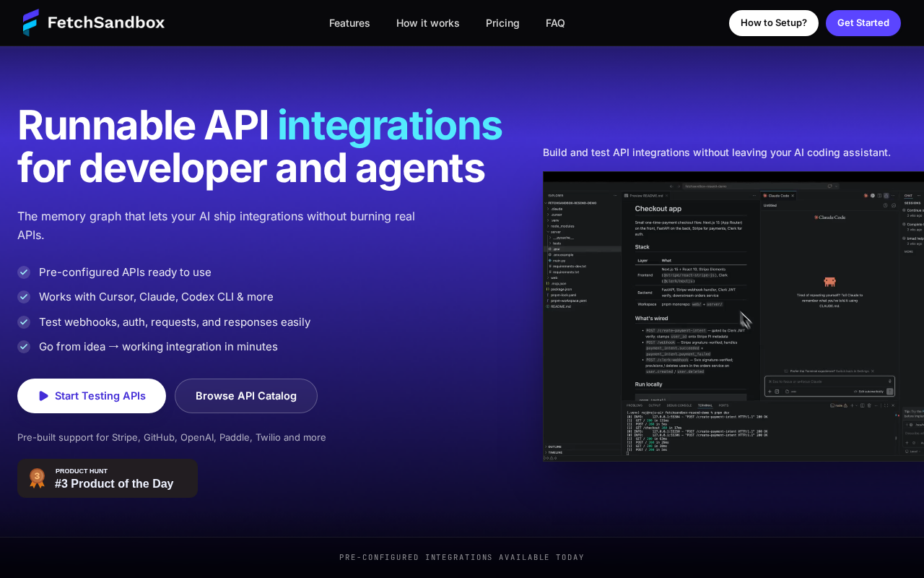Click the code editor demo screenshot
The height and width of the screenshot is (578, 924).
[733, 316]
